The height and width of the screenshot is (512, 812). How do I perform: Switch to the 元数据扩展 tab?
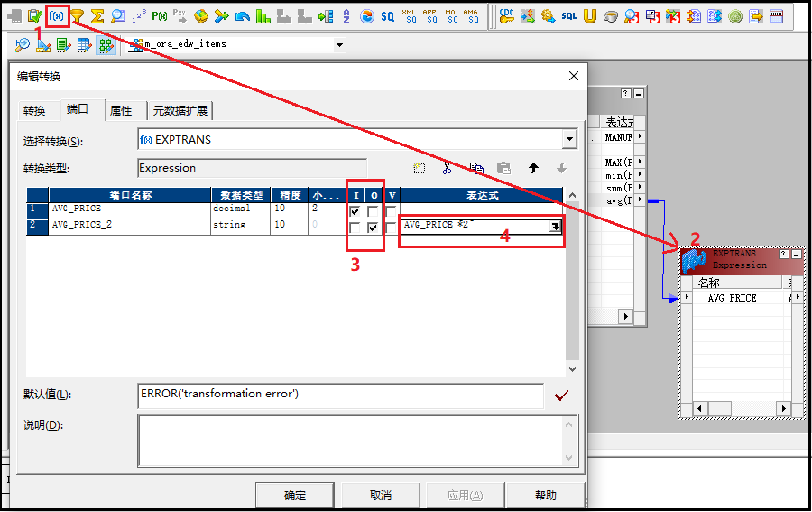pyautogui.click(x=180, y=110)
